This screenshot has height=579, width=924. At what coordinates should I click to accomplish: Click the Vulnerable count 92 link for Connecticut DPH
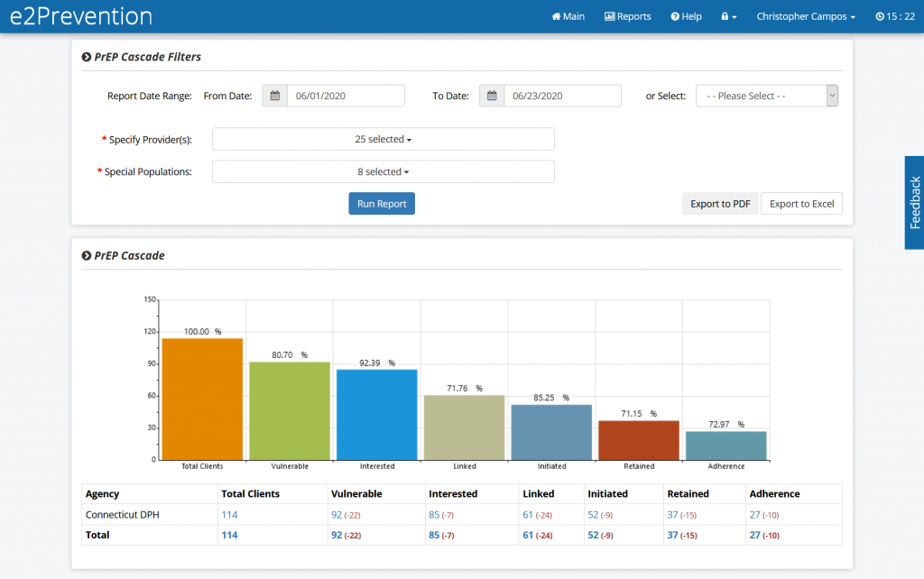[337, 514]
